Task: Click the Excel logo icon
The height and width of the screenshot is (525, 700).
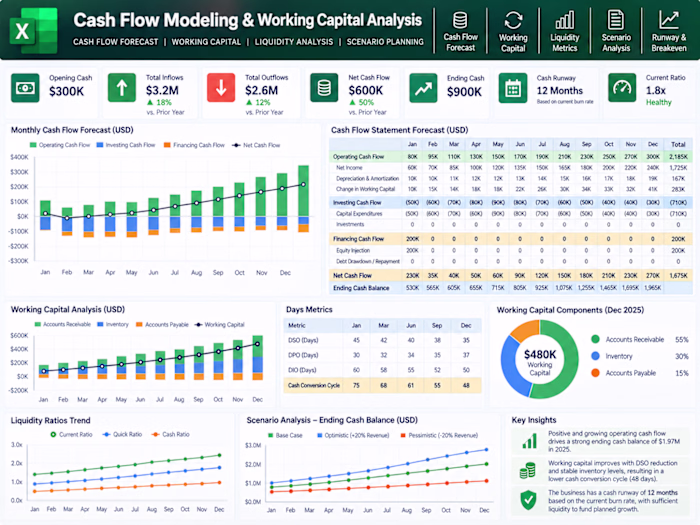Action: (35, 30)
